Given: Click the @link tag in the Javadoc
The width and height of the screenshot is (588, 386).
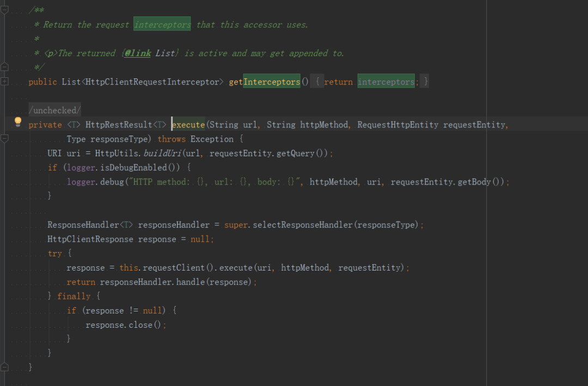Looking at the screenshot, I should [x=138, y=53].
